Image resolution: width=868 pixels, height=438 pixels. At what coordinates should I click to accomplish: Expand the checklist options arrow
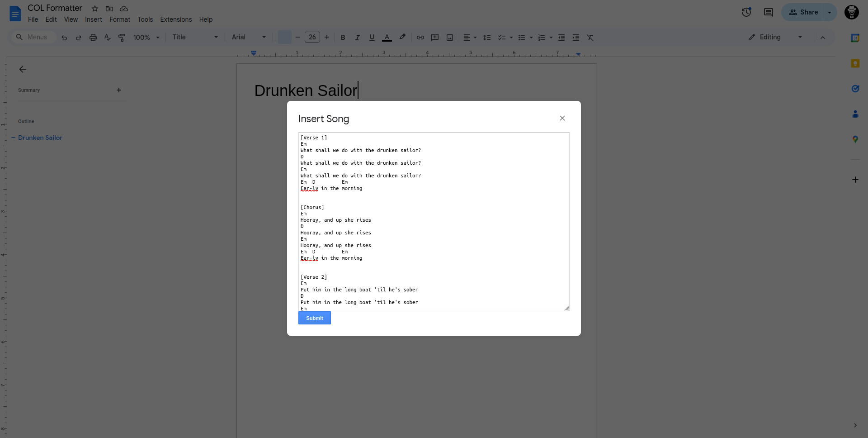click(511, 38)
